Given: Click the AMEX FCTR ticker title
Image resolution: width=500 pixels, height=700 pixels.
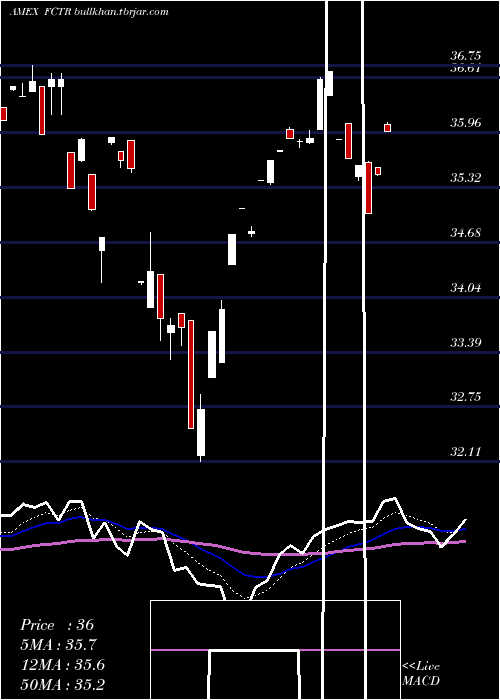Looking at the screenshot, I should 38,12.
